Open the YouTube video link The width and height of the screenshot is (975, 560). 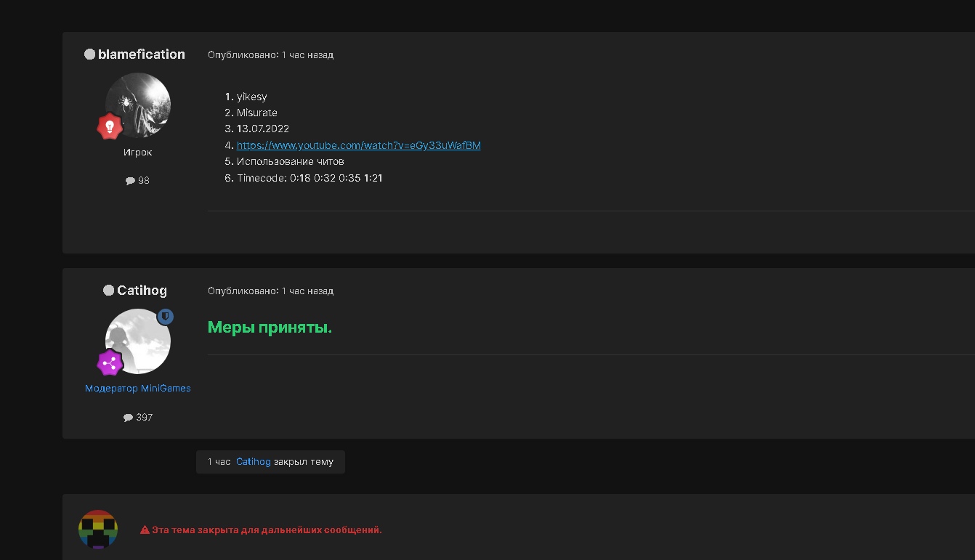pyautogui.click(x=358, y=145)
